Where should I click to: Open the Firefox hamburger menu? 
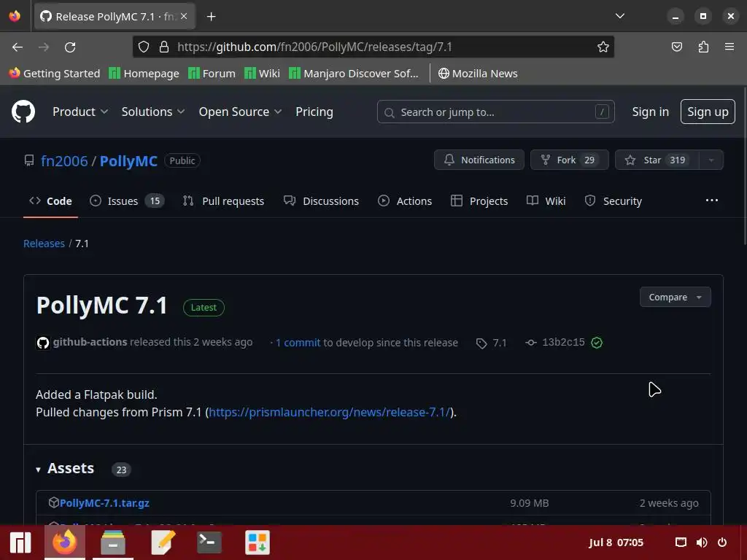(x=729, y=47)
